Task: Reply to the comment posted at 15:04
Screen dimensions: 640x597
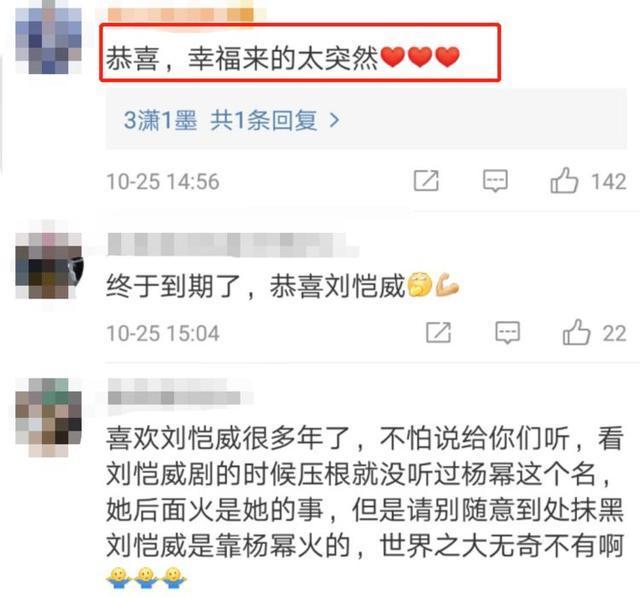Action: pos(507,333)
